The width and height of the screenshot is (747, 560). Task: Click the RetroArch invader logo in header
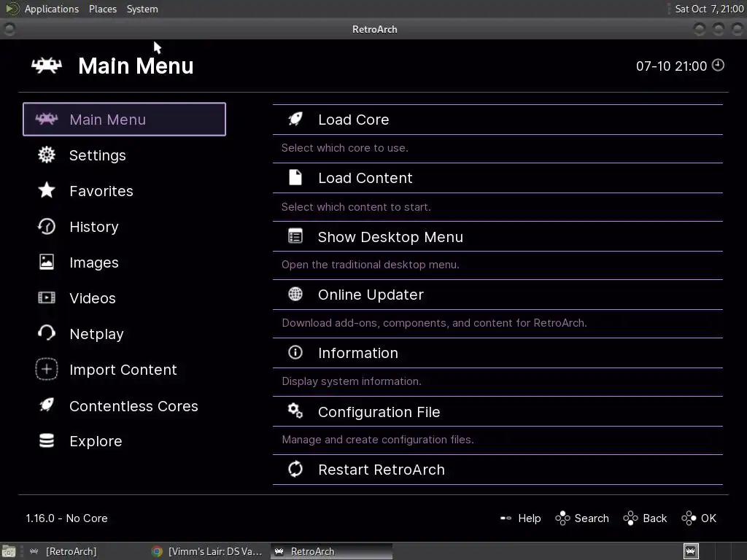[47, 65]
